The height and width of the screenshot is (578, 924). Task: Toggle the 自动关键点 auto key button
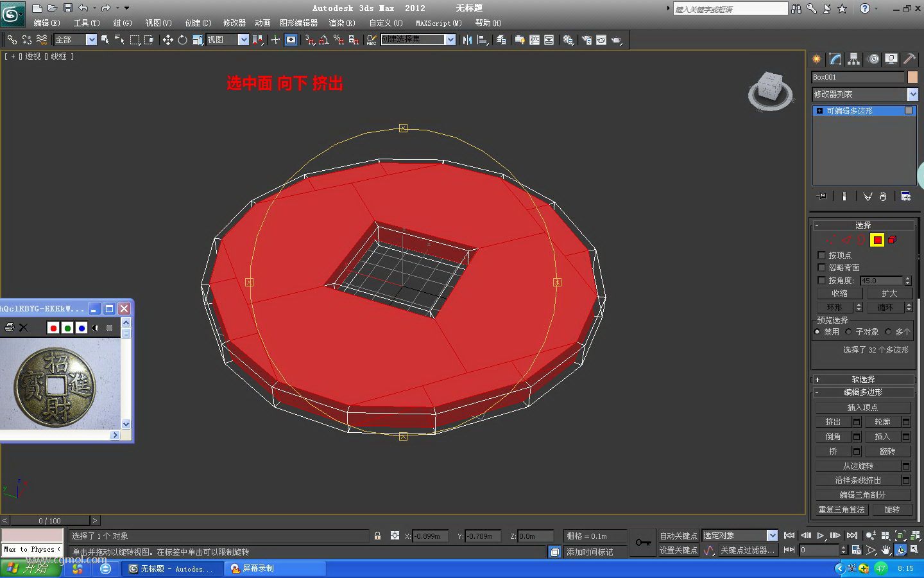(678, 536)
